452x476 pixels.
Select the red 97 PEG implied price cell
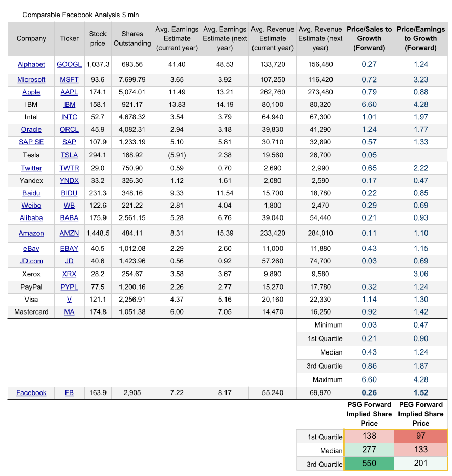[x=421, y=436]
